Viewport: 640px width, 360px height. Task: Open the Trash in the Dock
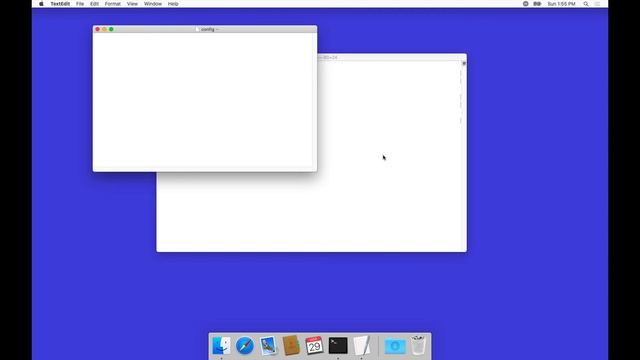click(418, 345)
